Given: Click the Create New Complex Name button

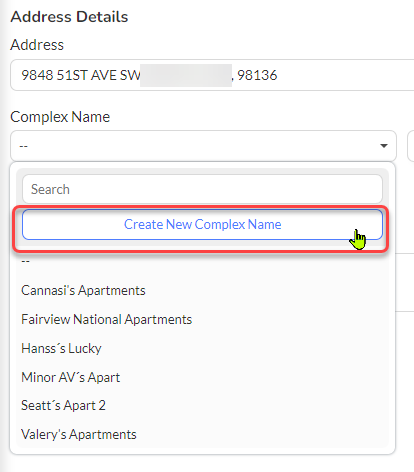Looking at the screenshot, I should 202,224.
